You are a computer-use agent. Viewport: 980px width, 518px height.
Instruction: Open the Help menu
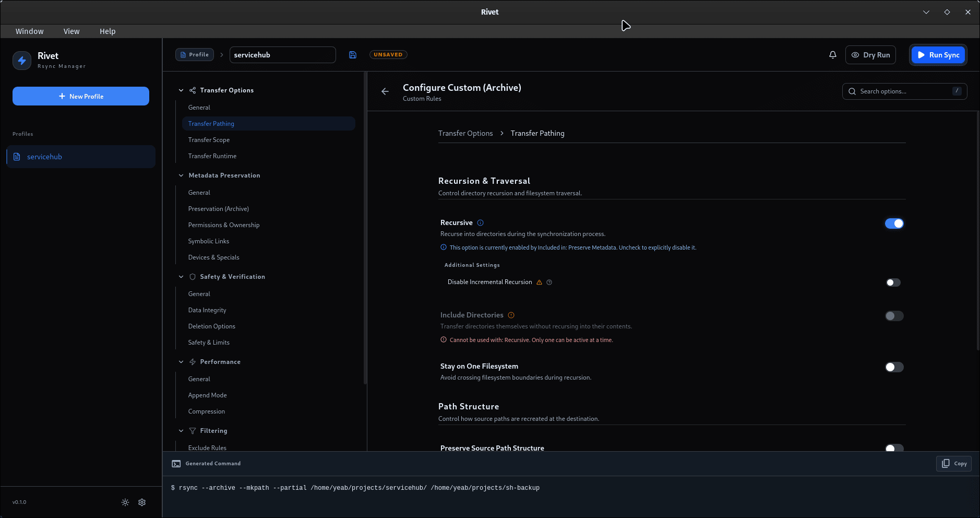(107, 31)
